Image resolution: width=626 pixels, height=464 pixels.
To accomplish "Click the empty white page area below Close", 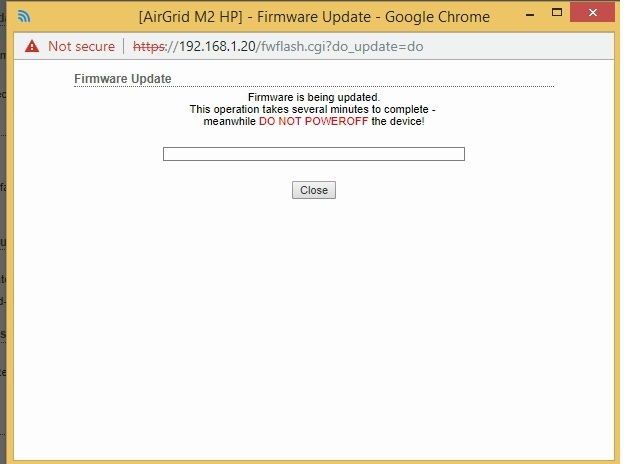I will (x=313, y=330).
